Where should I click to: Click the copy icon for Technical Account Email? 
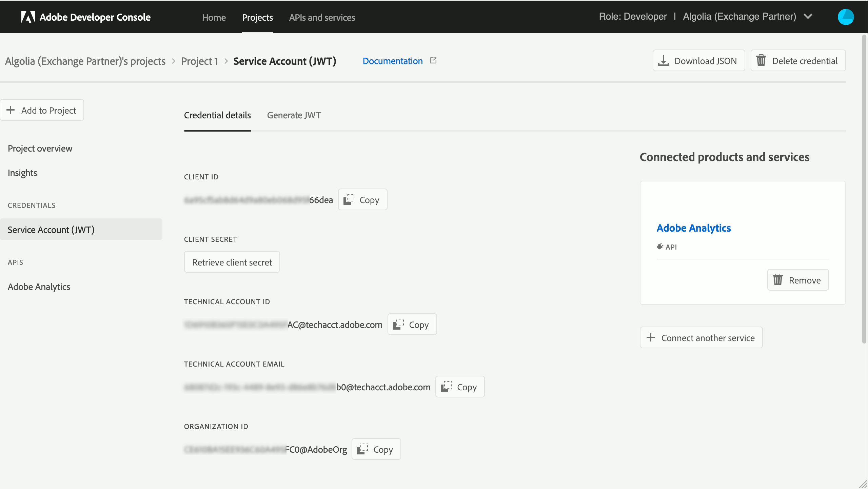[x=446, y=387]
